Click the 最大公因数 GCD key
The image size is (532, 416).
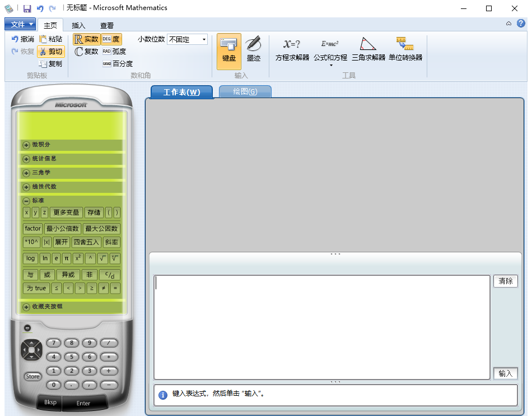(x=101, y=229)
